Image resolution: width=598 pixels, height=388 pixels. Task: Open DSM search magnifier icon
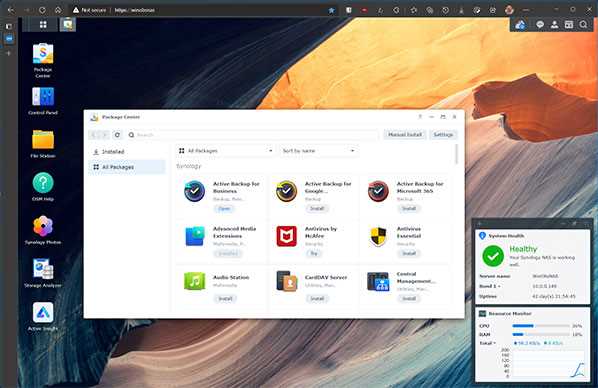click(583, 25)
